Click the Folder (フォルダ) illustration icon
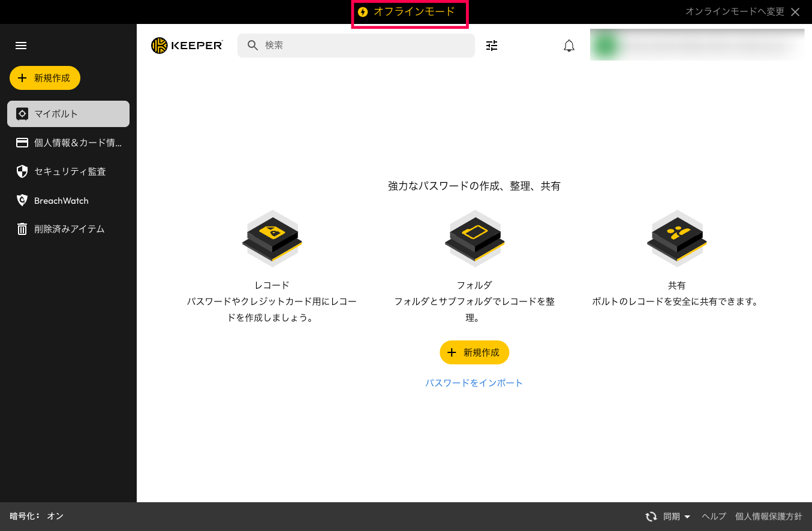 [x=474, y=238]
